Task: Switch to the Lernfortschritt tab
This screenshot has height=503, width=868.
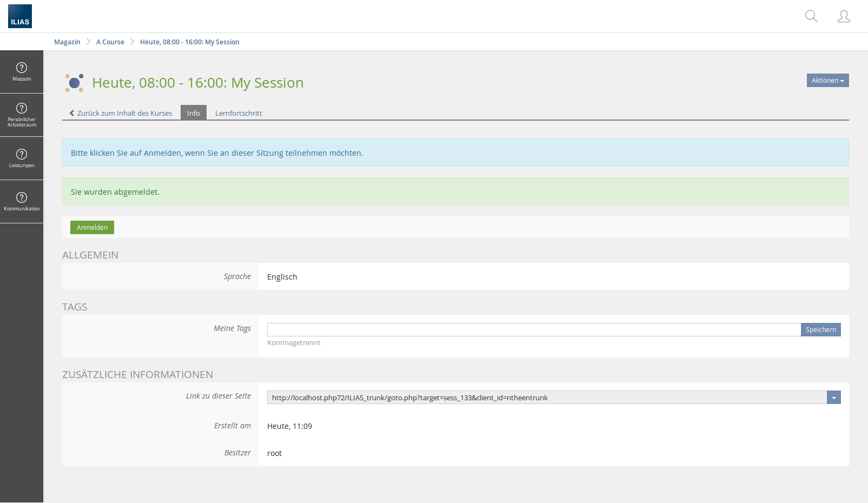Action: pyautogui.click(x=238, y=113)
